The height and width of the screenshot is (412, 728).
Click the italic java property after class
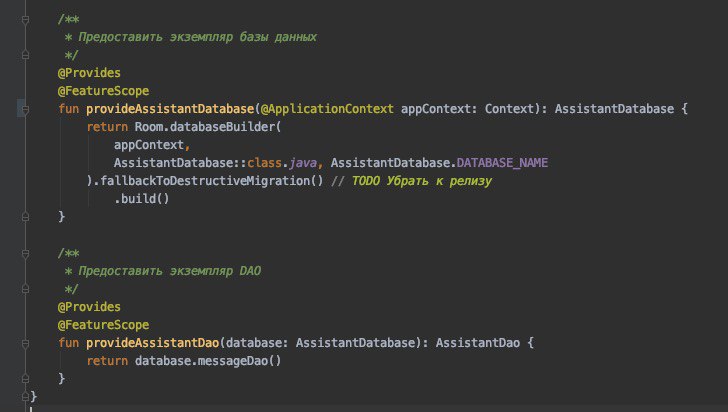(303, 163)
